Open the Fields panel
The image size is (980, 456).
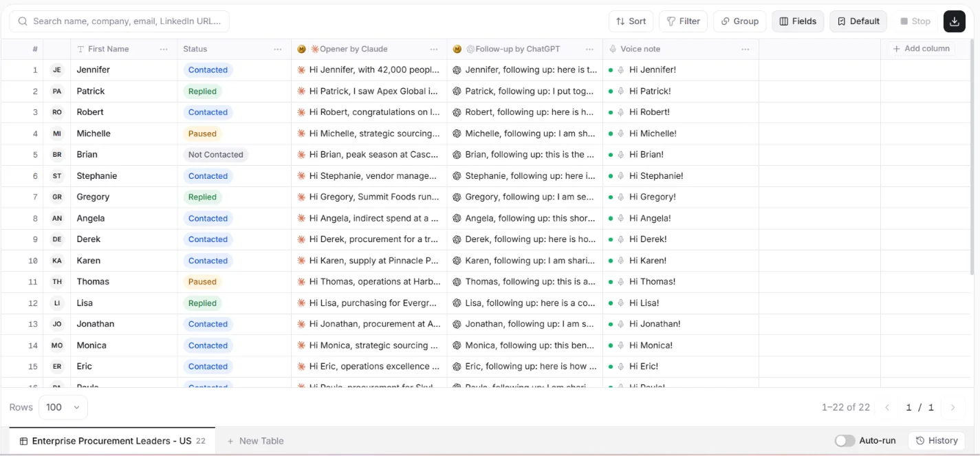click(798, 21)
